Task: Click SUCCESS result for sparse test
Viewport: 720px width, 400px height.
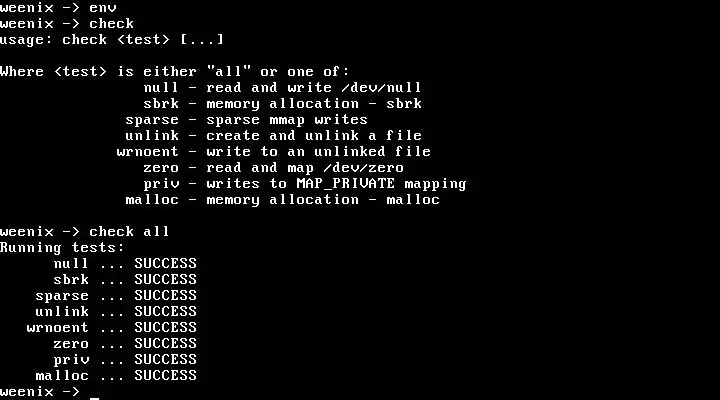Action: pyautogui.click(x=165, y=295)
